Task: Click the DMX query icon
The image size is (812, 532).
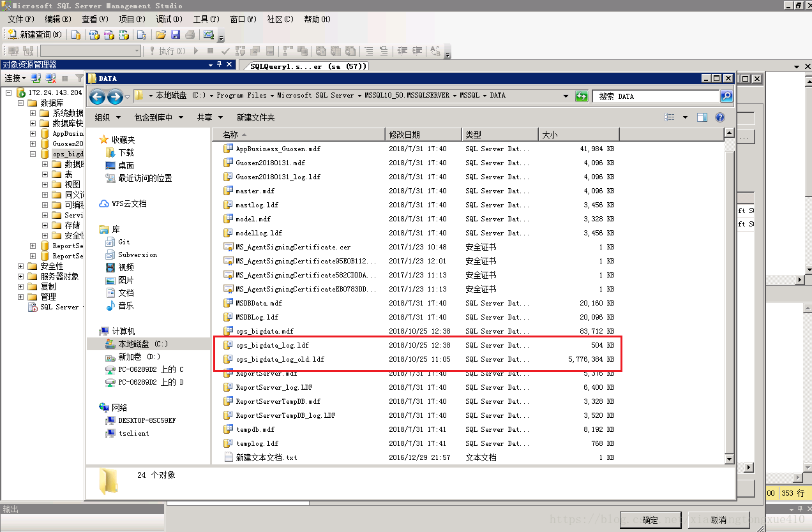Action: pyautogui.click(x=109, y=34)
